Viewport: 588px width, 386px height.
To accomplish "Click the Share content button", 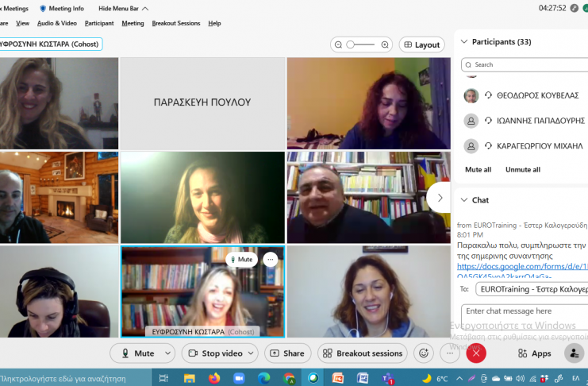I will [286, 353].
